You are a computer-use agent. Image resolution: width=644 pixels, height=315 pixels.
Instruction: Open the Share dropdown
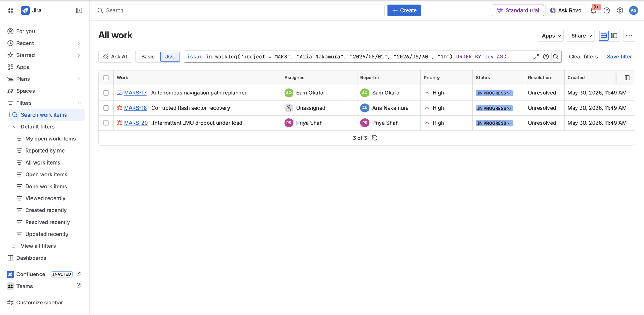581,36
